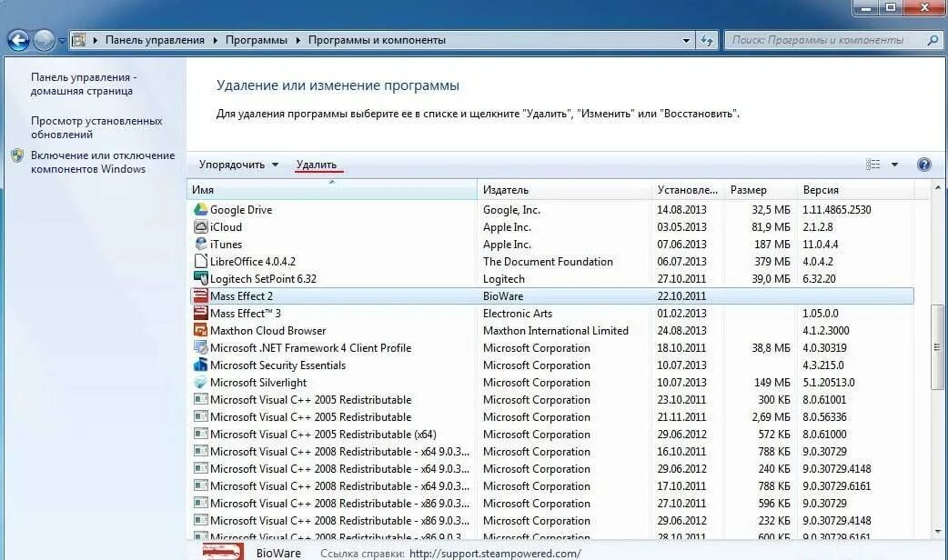Click date cell 27.10.2011 for Logitech
The width and height of the screenshot is (948, 560).
pos(681,278)
